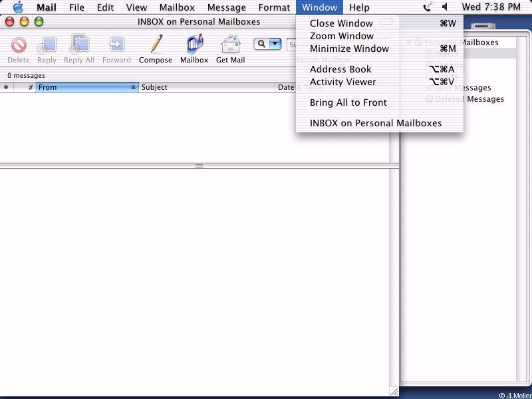Click the split pane divider handle
Screen dimensions: 532x399
pyautogui.click(x=199, y=166)
